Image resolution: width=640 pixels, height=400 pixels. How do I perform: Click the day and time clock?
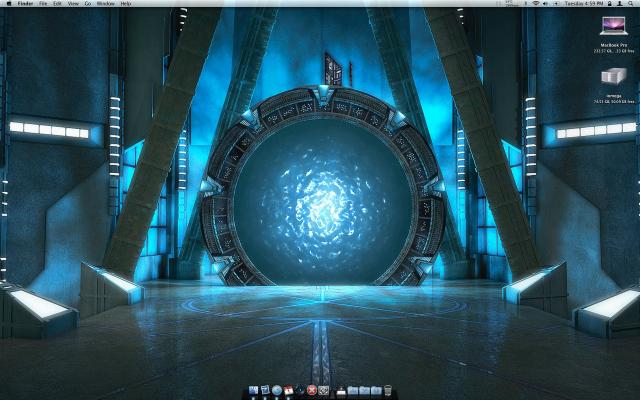tap(584, 3)
